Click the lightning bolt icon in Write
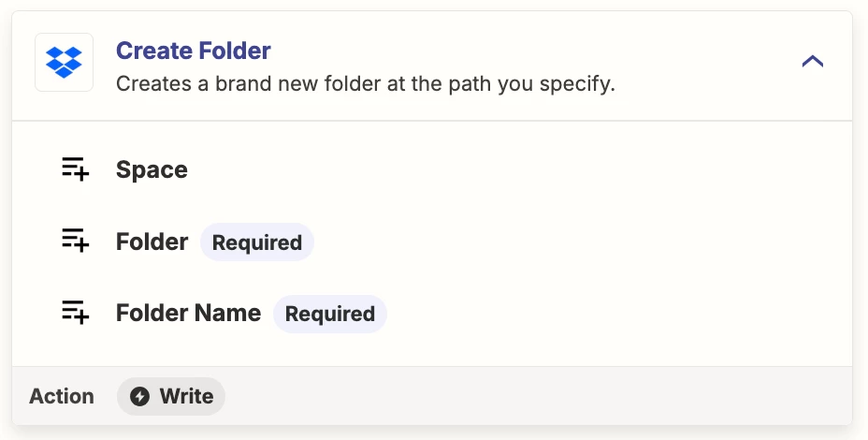 point(139,396)
